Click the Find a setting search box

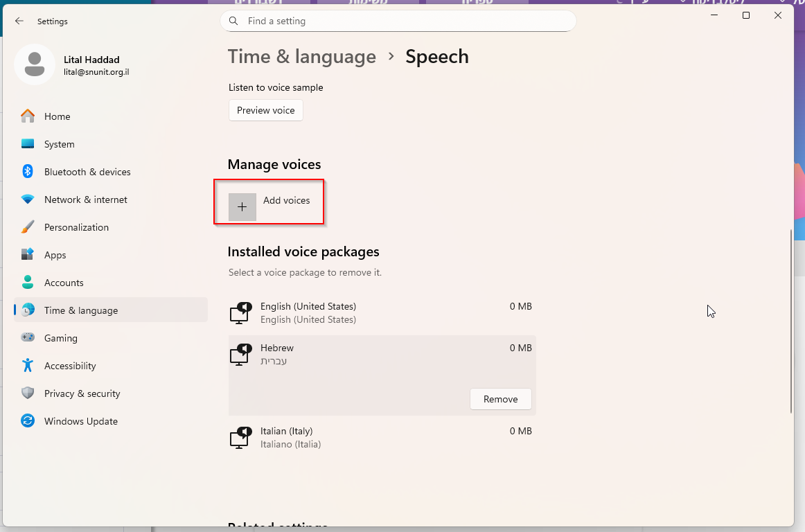coord(398,21)
